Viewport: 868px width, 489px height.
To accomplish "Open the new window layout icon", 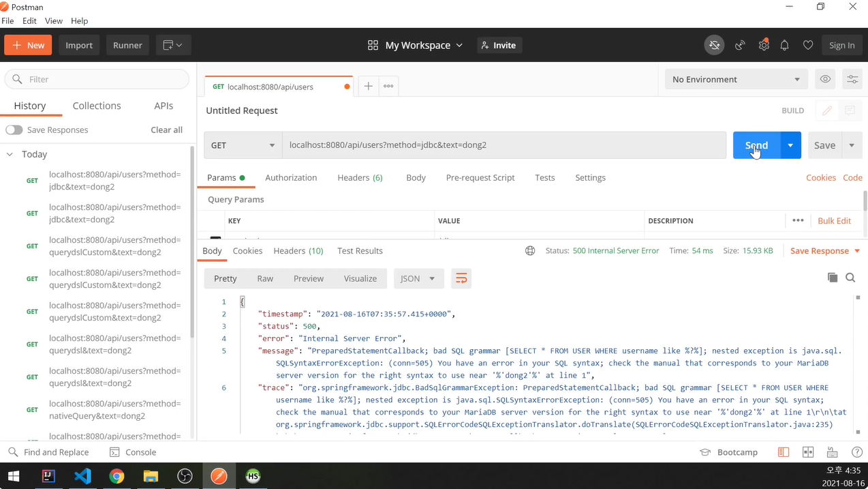I will (173, 45).
